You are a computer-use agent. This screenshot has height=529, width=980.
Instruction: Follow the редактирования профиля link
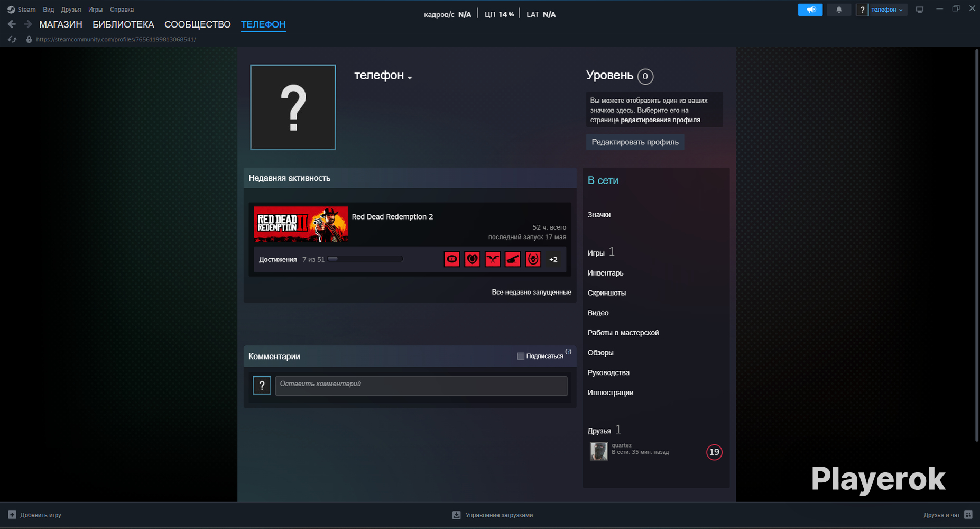pyautogui.click(x=661, y=120)
